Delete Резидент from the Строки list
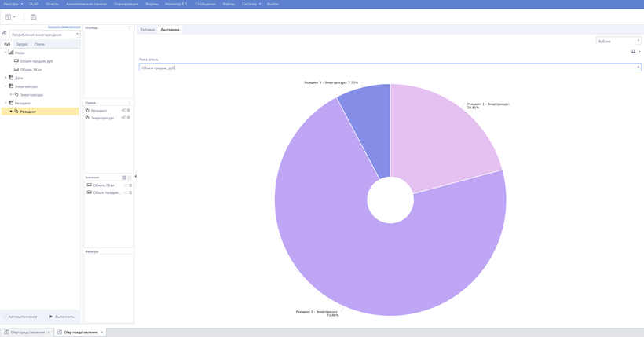 [129, 111]
